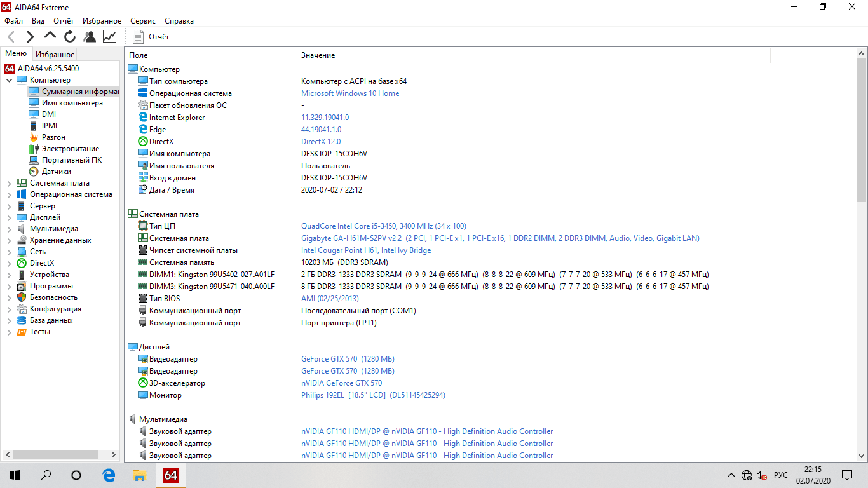
Task: Expand the Сервер tree node
Action: click(9, 206)
